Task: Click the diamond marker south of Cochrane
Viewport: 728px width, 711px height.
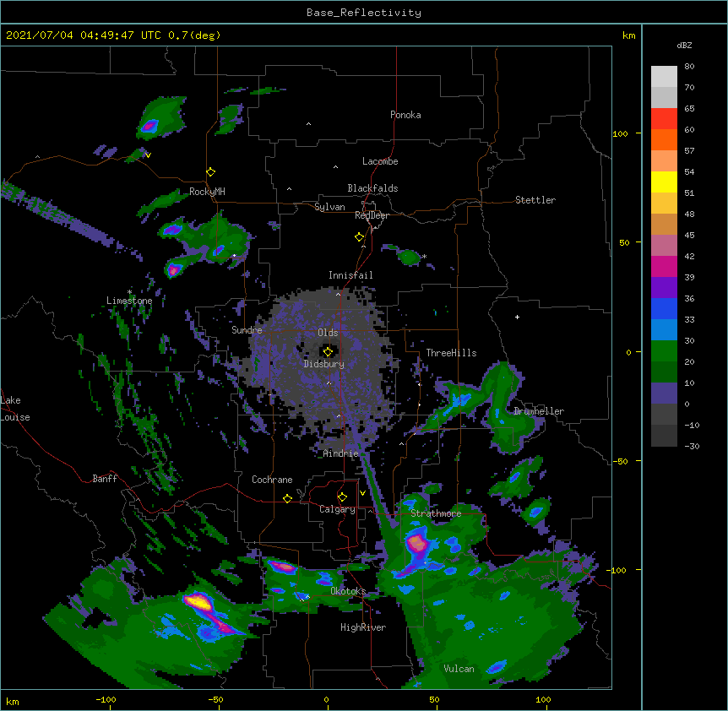Action: 287,498
